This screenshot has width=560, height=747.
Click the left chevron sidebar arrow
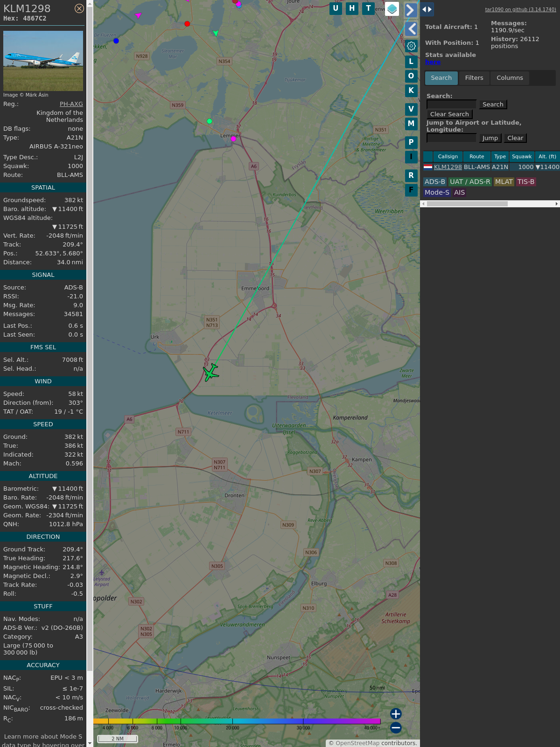411,29
